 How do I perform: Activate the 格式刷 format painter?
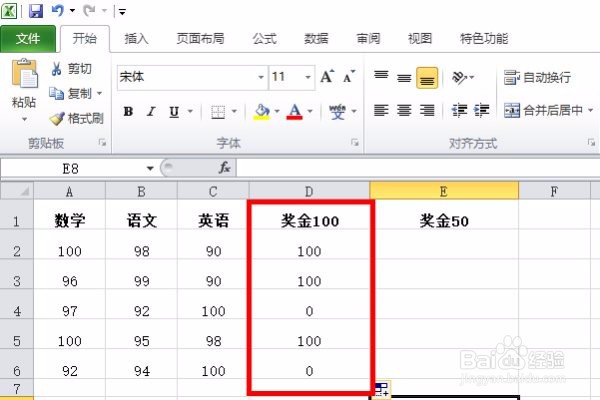click(x=77, y=119)
